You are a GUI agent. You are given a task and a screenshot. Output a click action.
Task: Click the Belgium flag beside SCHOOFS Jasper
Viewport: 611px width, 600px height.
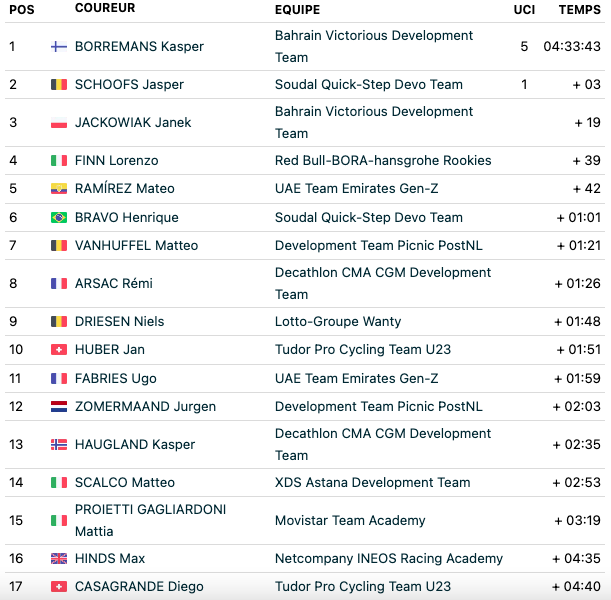59,85
